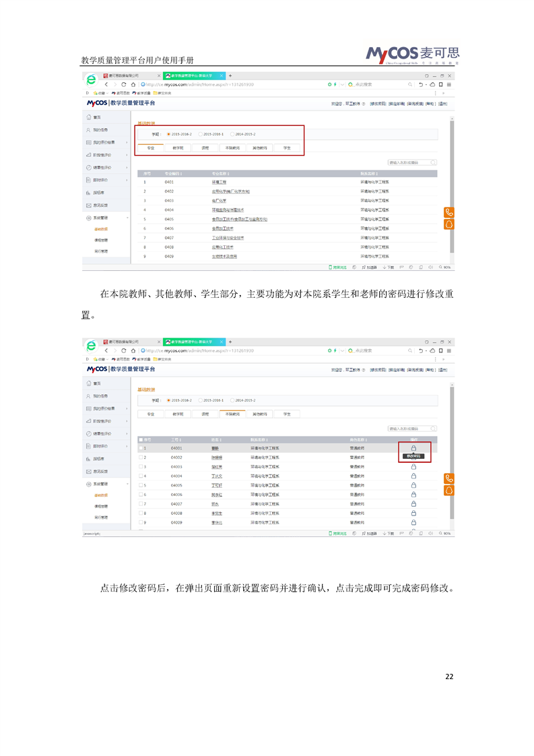Select term 2014-2015-2 radio in teacher-list screenshot
The width and height of the screenshot is (534, 756).
(232, 400)
